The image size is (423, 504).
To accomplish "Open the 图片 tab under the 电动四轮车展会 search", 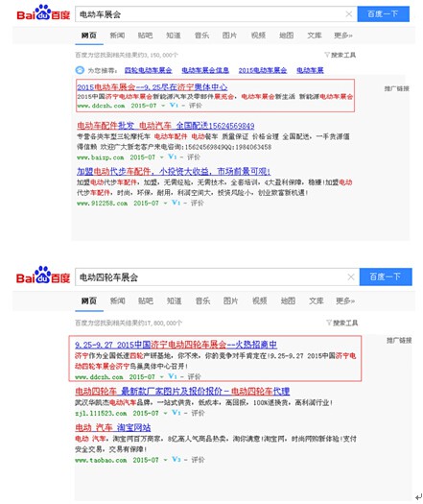I will click(x=230, y=300).
